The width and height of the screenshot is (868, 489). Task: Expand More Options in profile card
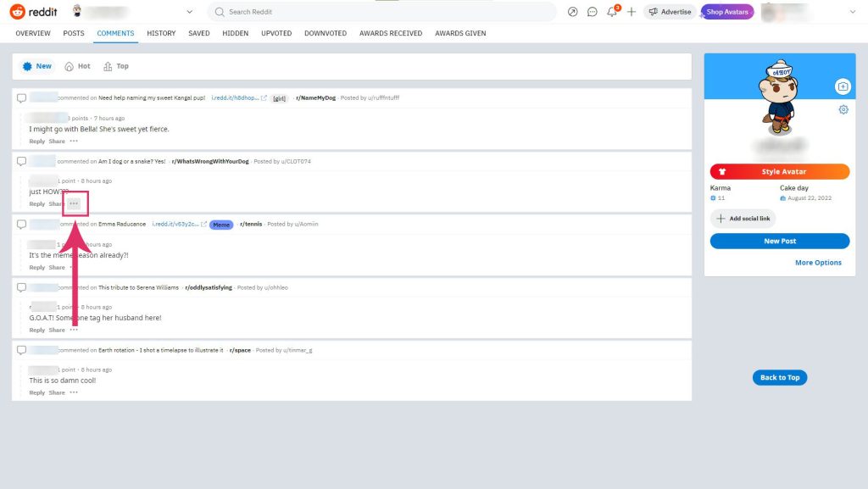(x=818, y=263)
